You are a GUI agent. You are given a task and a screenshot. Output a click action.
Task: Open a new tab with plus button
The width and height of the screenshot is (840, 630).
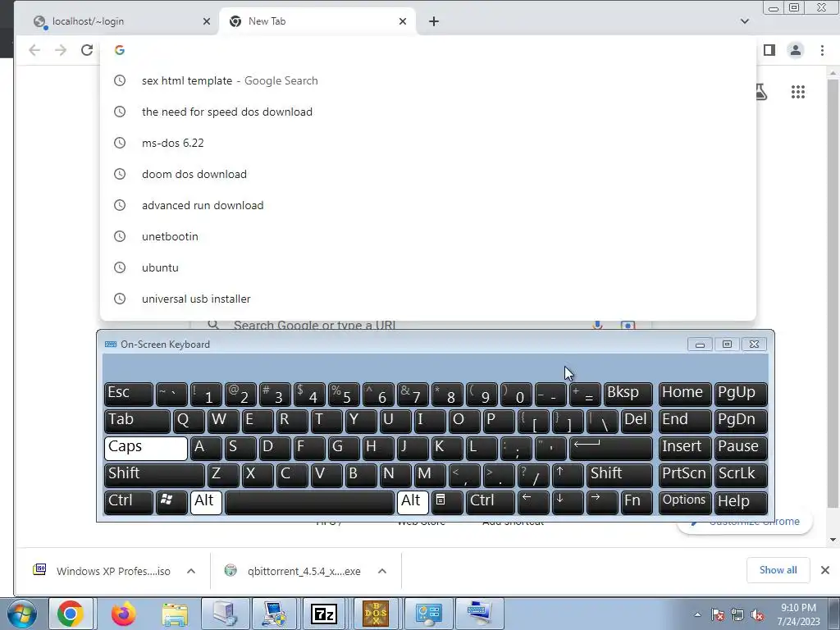pos(434,21)
